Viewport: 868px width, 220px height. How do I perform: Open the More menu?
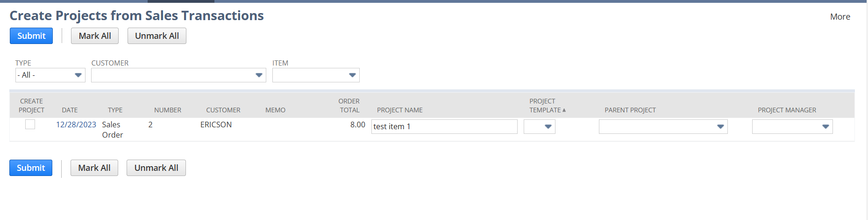click(x=840, y=17)
